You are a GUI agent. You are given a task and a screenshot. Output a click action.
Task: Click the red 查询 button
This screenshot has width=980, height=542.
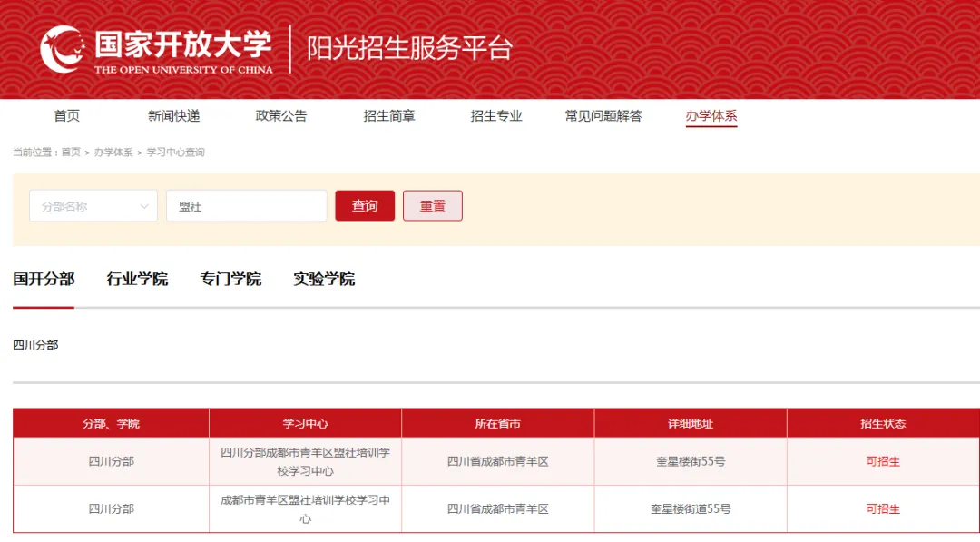point(365,206)
